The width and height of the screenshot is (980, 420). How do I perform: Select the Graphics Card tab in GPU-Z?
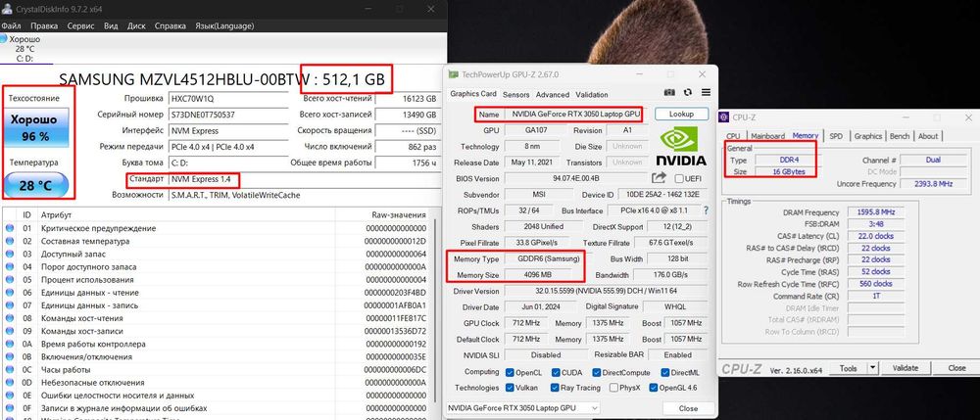click(x=473, y=94)
